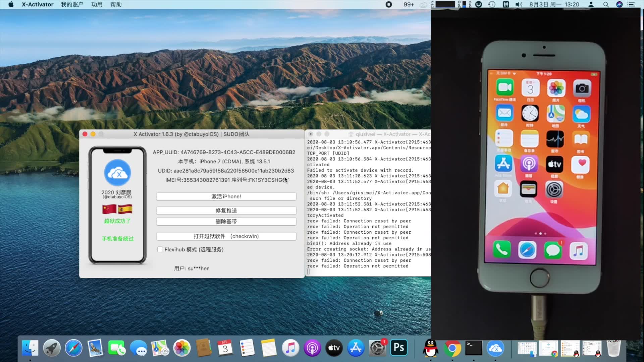
Task: Click the user account menu bar icon
Action: pos(591,4)
